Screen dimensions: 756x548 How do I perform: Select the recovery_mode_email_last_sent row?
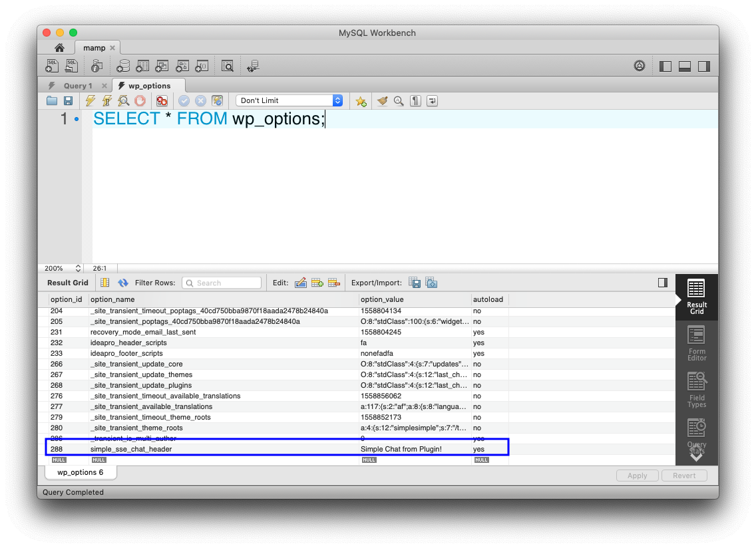point(279,332)
